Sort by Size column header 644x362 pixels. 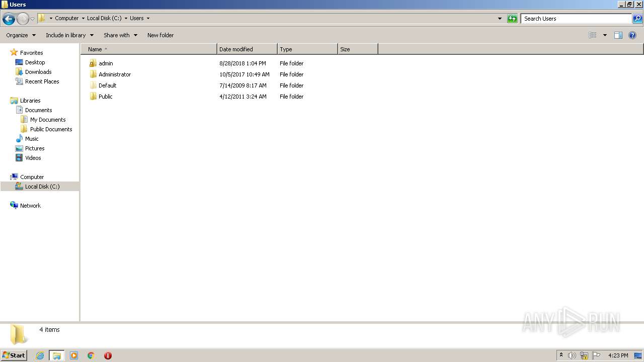click(358, 49)
